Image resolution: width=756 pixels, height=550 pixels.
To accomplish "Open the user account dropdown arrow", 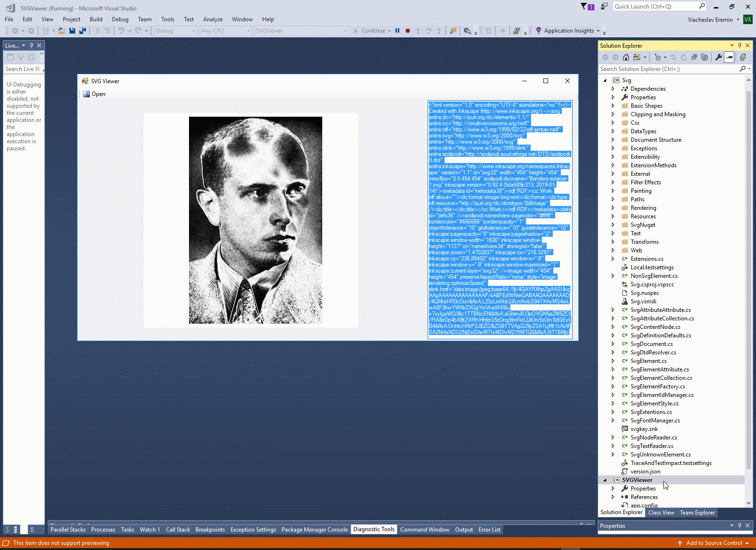I will [738, 20].
